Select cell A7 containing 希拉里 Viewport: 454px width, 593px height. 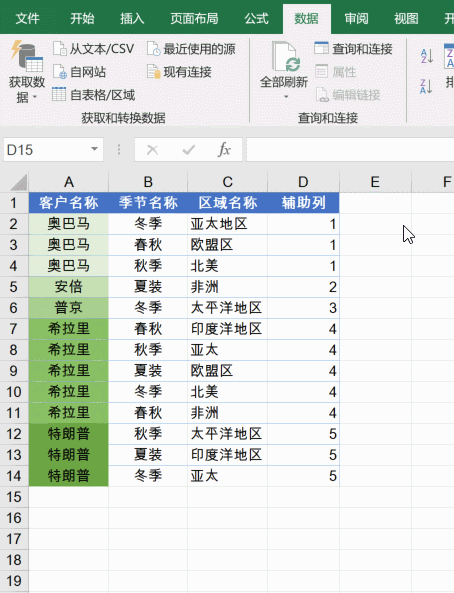(69, 329)
